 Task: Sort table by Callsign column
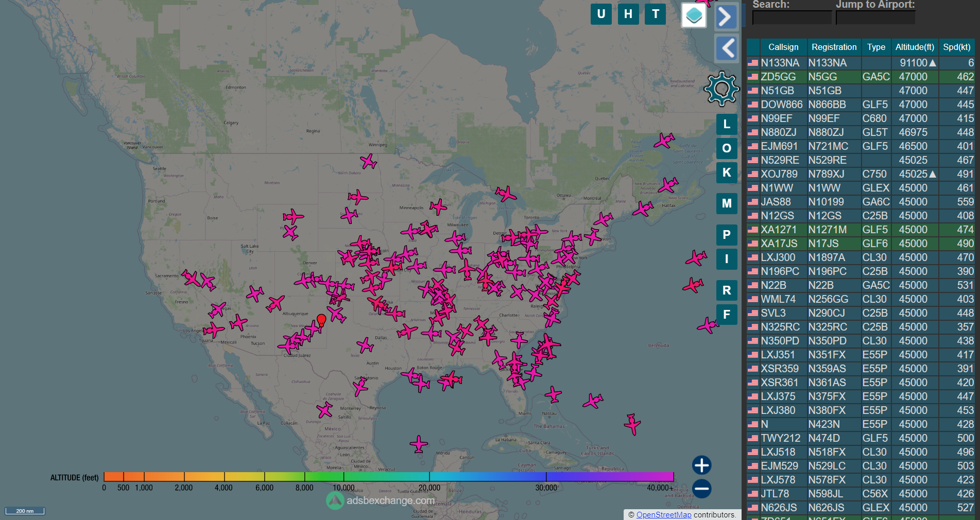(x=783, y=47)
